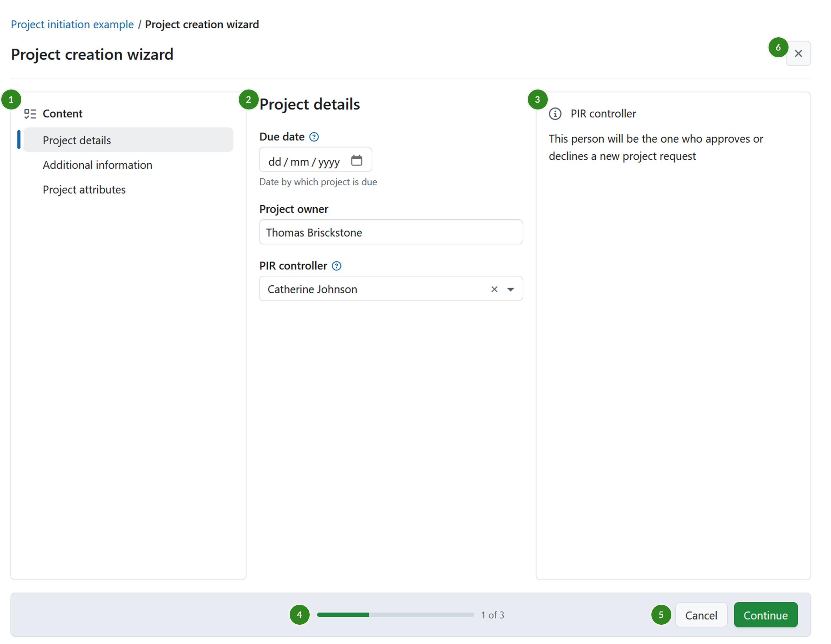831x644 pixels.
Task: Click the Continue button
Action: (766, 614)
